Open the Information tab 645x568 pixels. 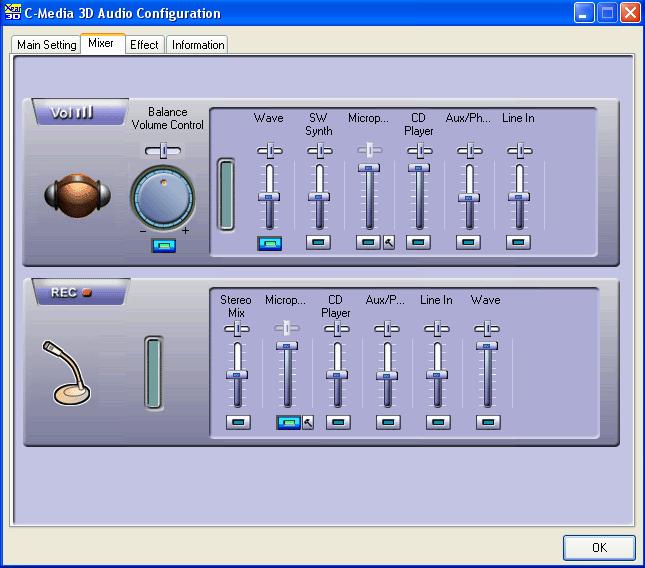tap(197, 44)
